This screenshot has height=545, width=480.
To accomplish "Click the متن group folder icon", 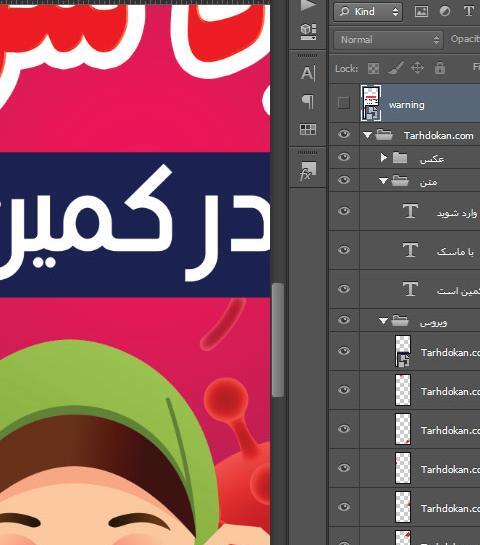I will coord(400,181).
